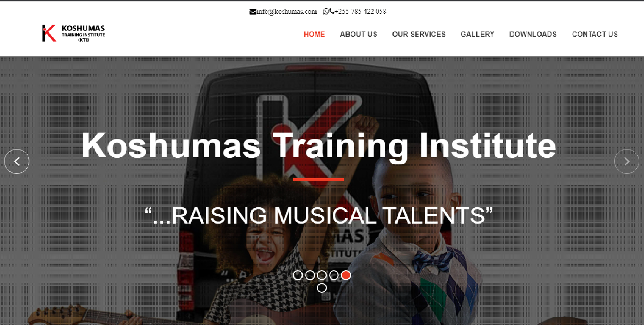
Task: Click the +255 785 422 058 phone link
Action: click(x=360, y=11)
